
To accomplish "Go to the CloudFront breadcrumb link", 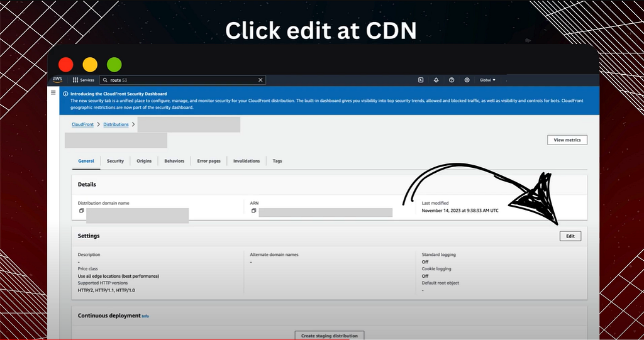I will pos(82,124).
